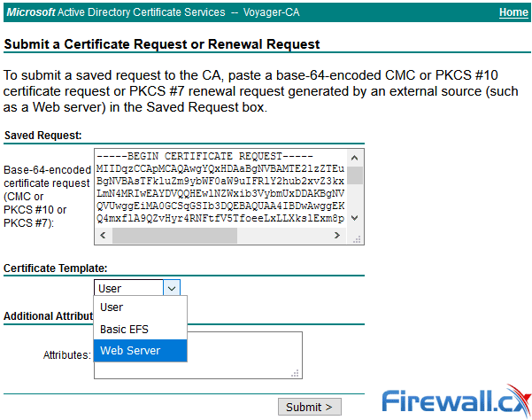This screenshot has height=420, width=532.
Task: Click the saved request scroll down arrow
Action: coord(355,218)
